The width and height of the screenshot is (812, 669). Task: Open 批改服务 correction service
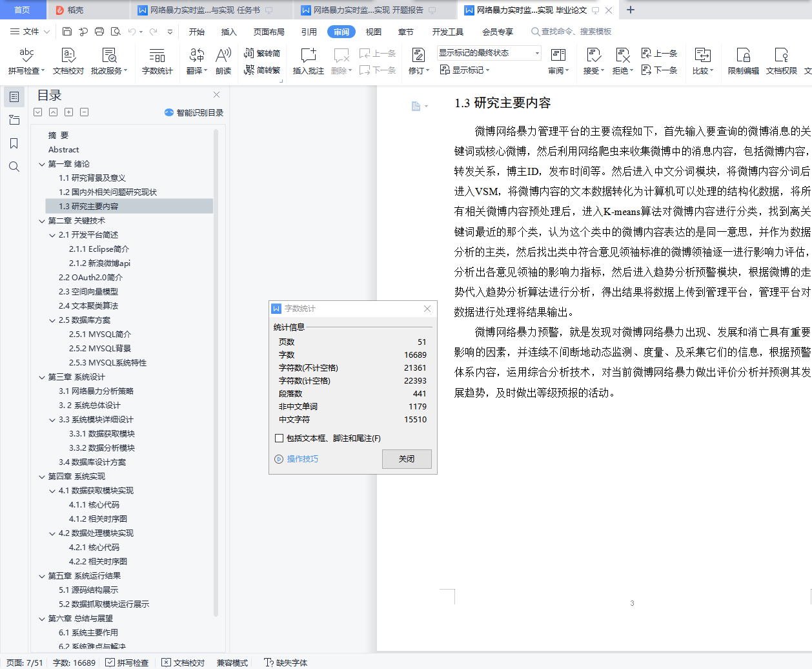(109, 61)
